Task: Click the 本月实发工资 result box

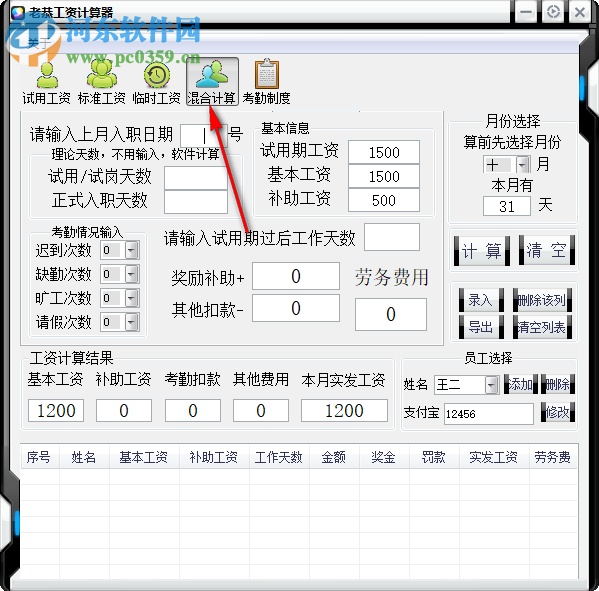Action: click(344, 411)
